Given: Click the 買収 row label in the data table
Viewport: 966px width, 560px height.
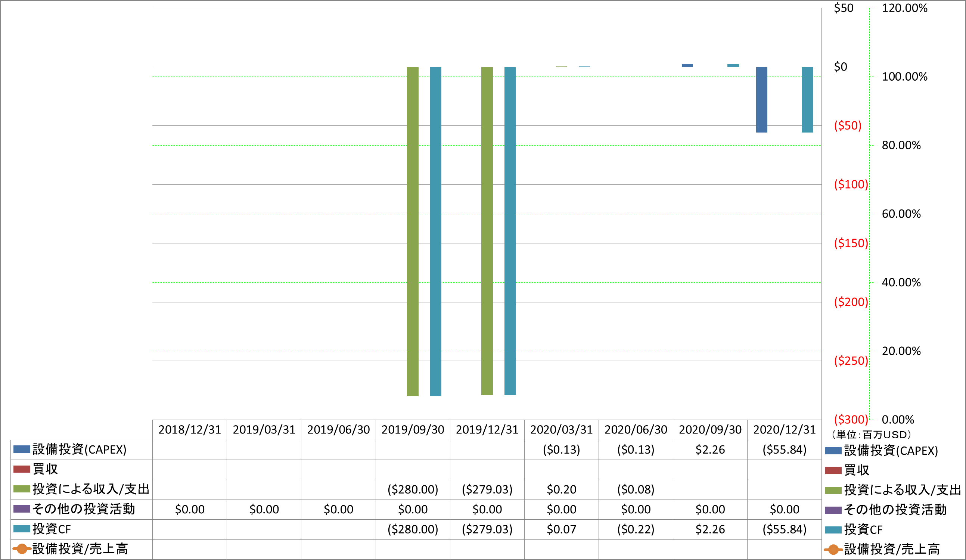Looking at the screenshot, I should coord(45,469).
